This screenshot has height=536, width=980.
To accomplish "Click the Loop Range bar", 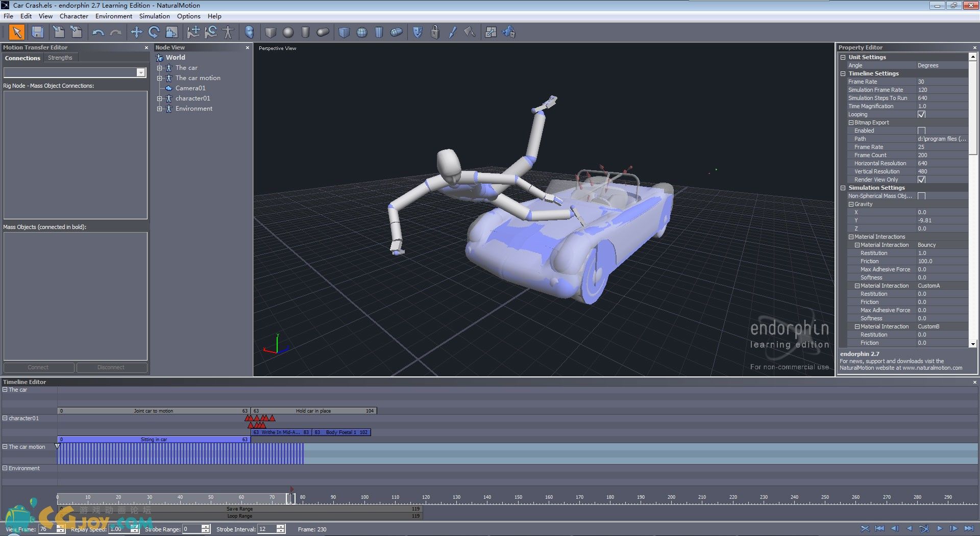I will (x=239, y=516).
